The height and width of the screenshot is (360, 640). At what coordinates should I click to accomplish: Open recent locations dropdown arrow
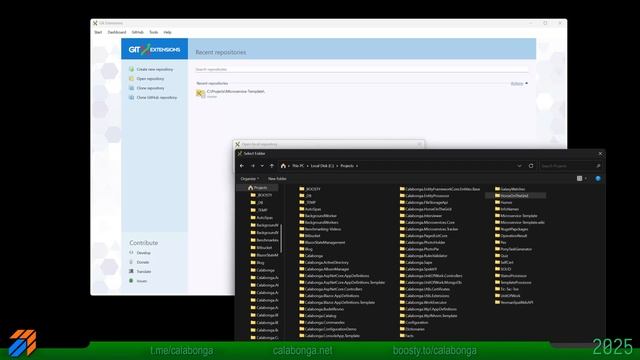click(x=262, y=166)
